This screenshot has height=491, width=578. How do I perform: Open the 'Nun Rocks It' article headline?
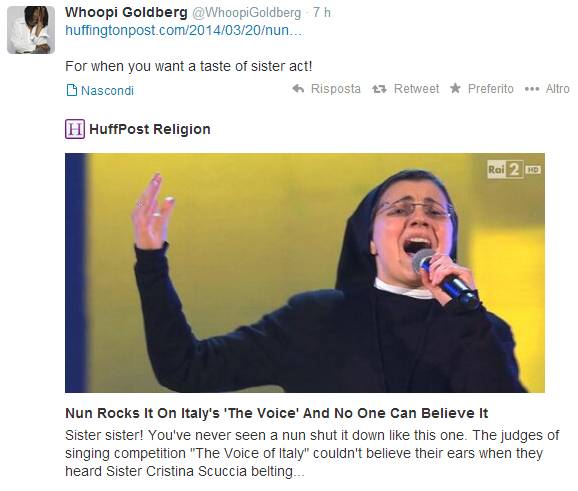pyautogui.click(x=276, y=413)
